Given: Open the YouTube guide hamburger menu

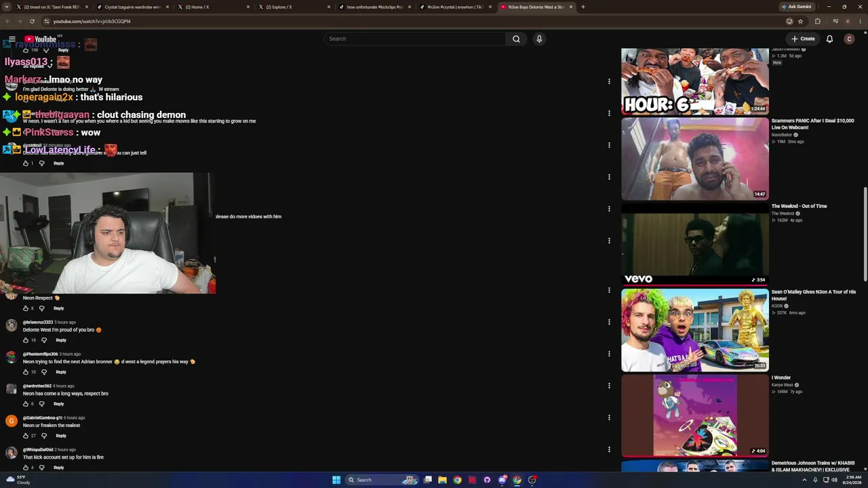Looking at the screenshot, I should (12, 39).
